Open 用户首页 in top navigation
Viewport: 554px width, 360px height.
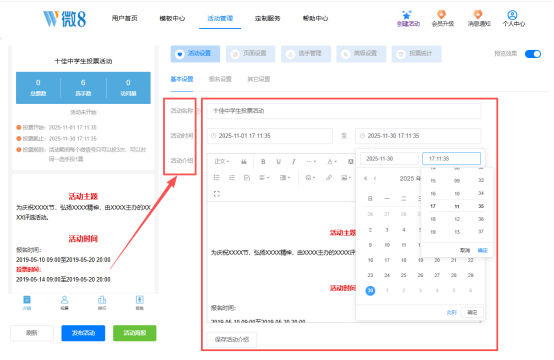pos(124,18)
